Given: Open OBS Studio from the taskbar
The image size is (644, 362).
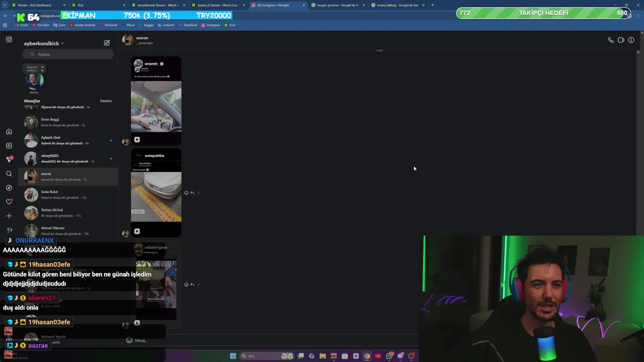Looking at the screenshot, I should tap(412, 356).
